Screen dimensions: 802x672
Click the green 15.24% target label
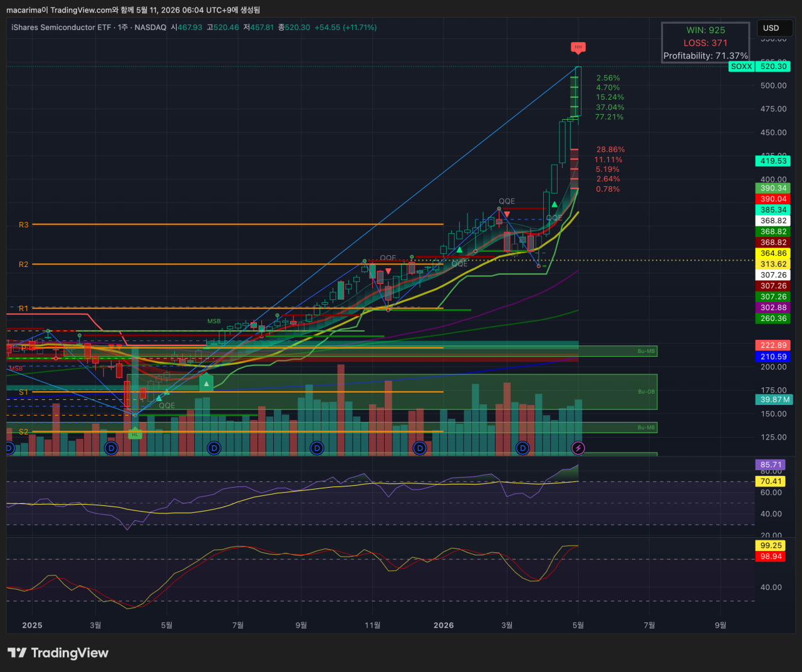click(610, 97)
